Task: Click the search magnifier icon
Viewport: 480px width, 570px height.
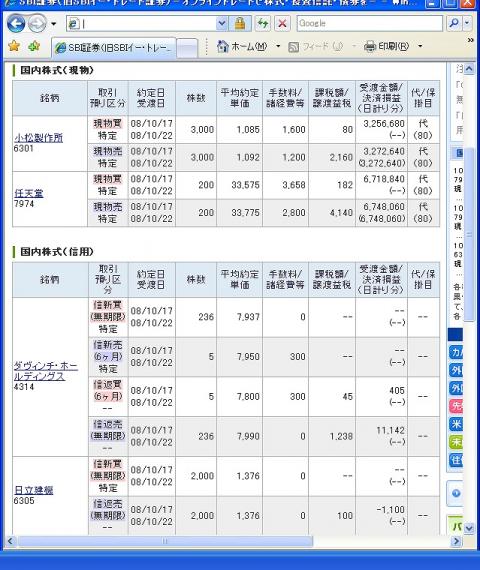Action: tap(454, 24)
